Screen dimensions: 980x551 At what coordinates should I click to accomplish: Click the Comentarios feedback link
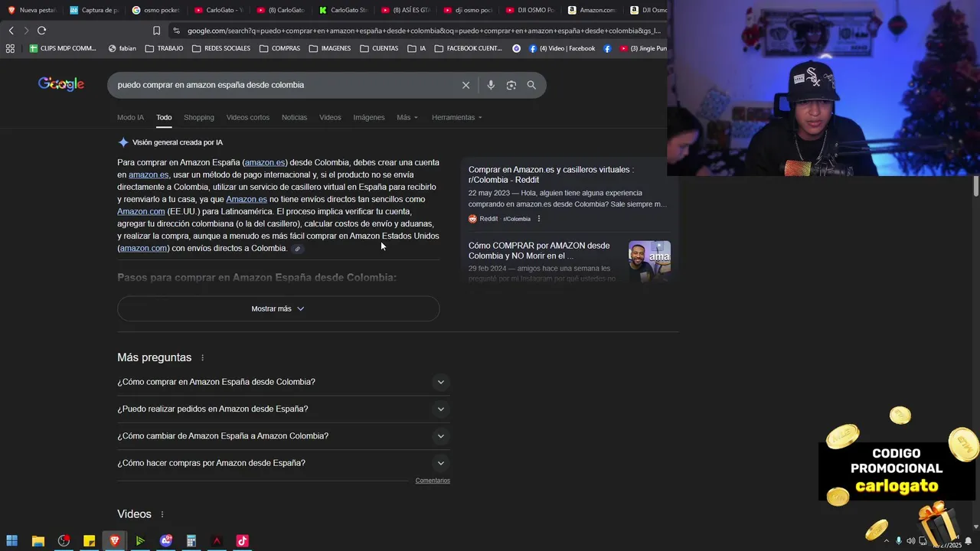[x=433, y=481]
